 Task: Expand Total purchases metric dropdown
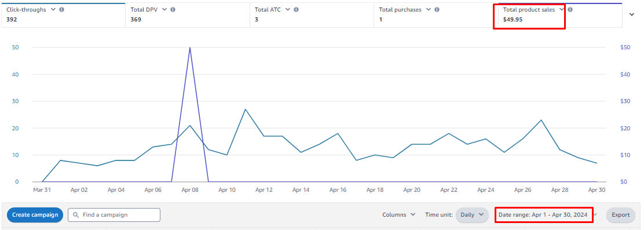point(428,9)
